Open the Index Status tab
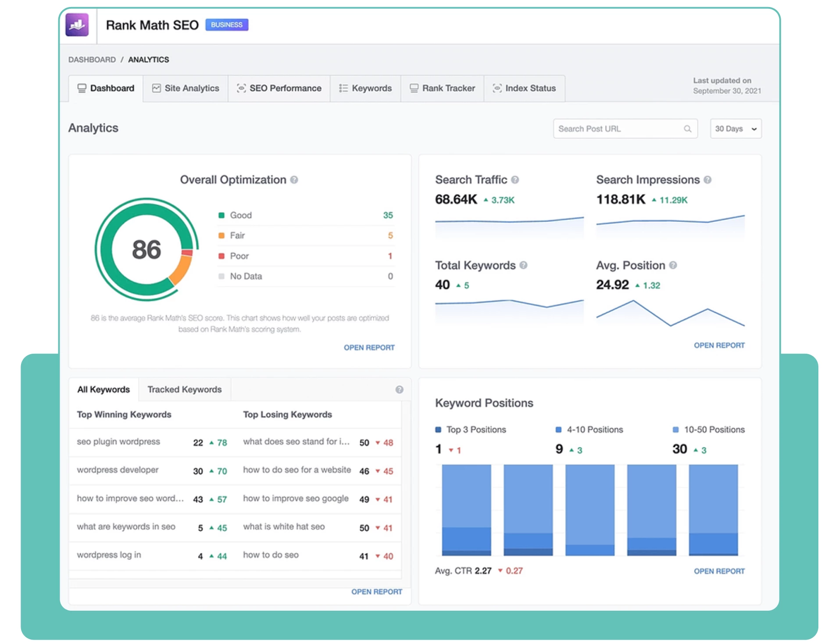 pos(524,88)
